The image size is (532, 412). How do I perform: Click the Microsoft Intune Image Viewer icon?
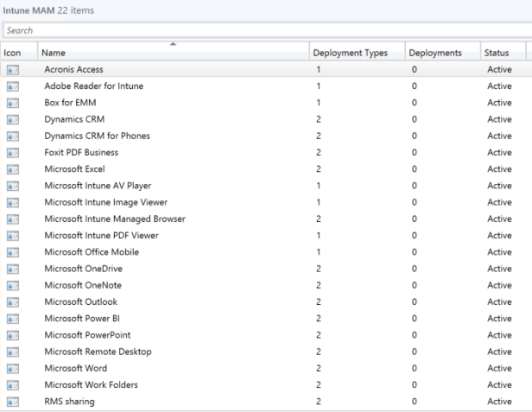pyautogui.click(x=13, y=203)
